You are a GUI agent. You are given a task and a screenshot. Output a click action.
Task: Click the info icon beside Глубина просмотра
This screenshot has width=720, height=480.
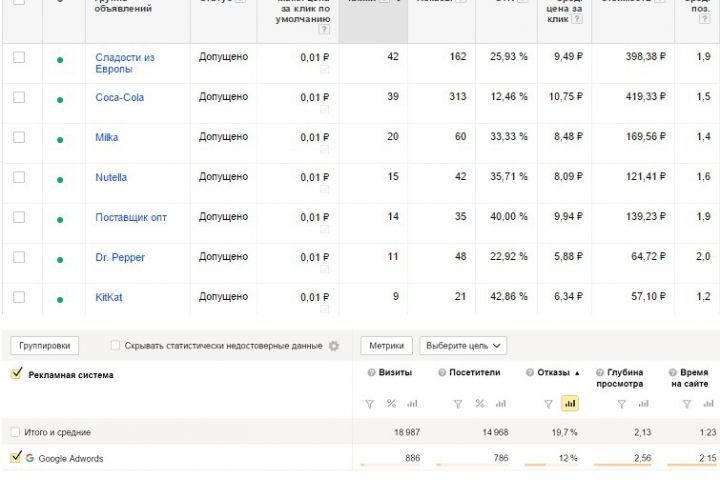click(600, 373)
